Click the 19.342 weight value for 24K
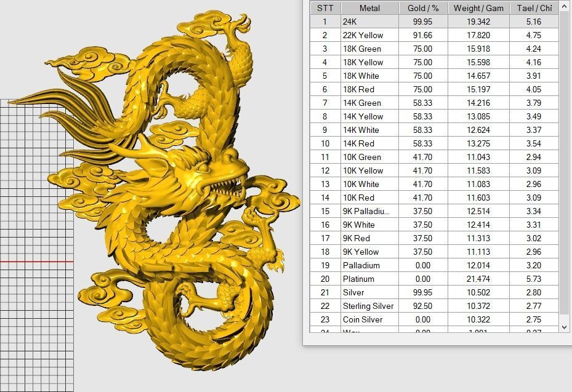This screenshot has width=572, height=392. point(478,22)
